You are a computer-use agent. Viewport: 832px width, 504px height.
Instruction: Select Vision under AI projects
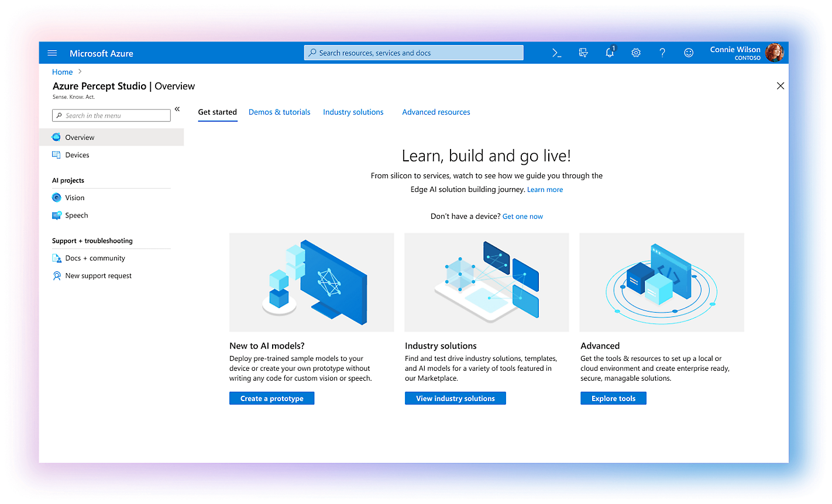click(x=75, y=198)
